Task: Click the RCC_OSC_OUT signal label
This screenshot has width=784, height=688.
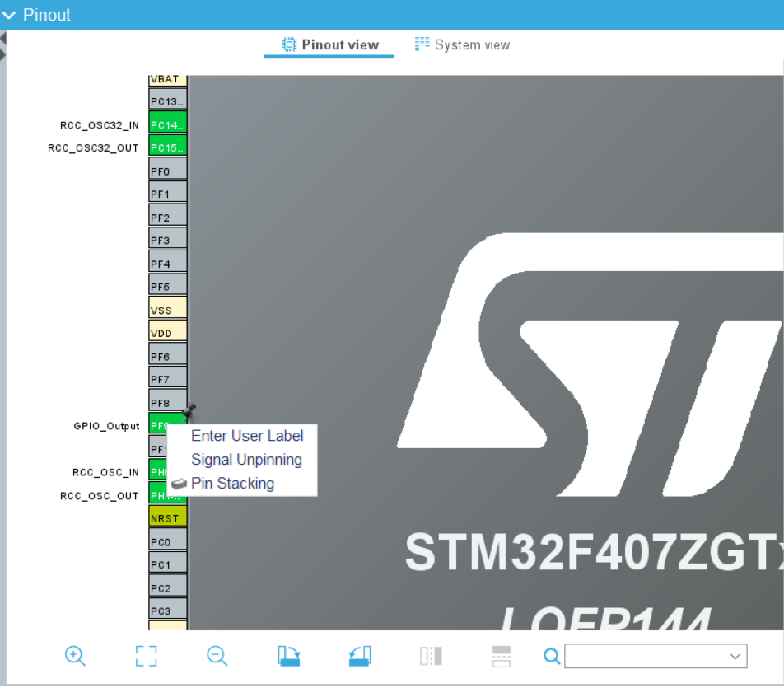Action: tap(99, 496)
